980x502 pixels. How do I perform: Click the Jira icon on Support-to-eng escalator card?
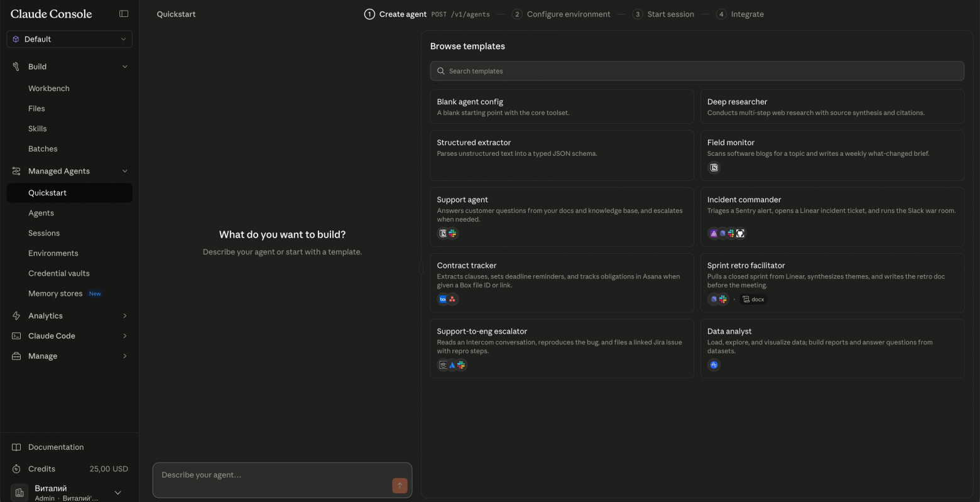pos(452,365)
